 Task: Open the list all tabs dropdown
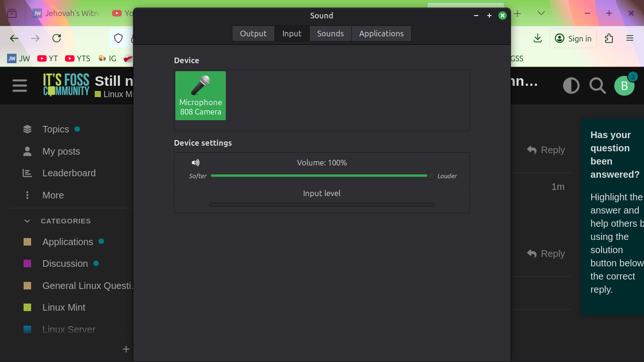pos(541,14)
